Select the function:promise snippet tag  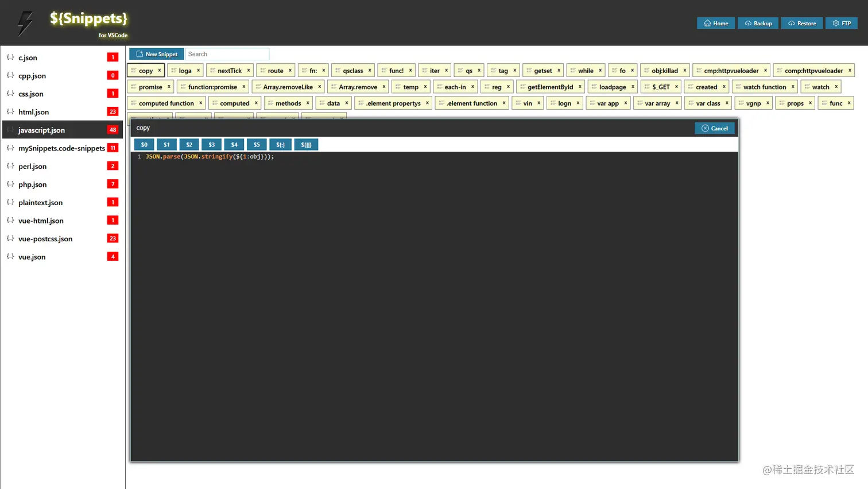click(212, 87)
